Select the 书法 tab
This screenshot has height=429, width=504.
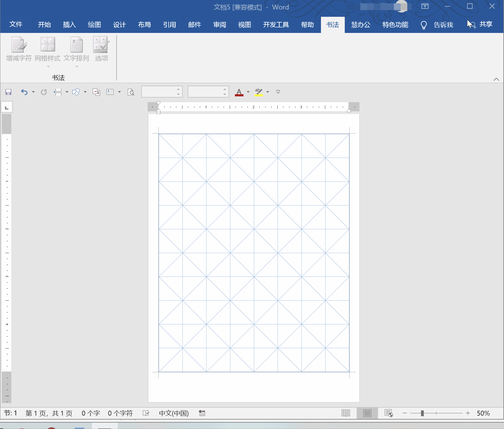(x=333, y=25)
